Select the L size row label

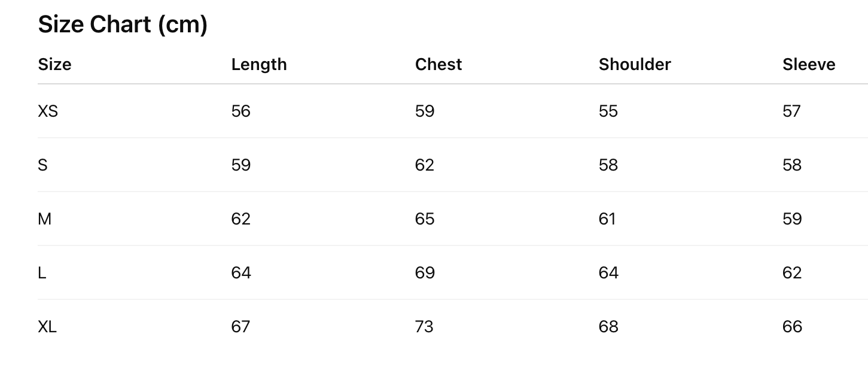[42, 273]
